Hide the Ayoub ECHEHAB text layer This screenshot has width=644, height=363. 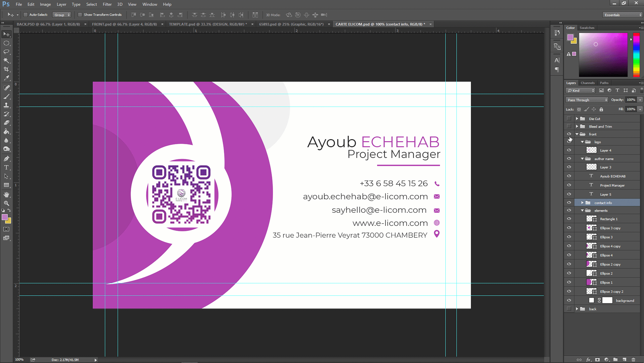pos(569,176)
